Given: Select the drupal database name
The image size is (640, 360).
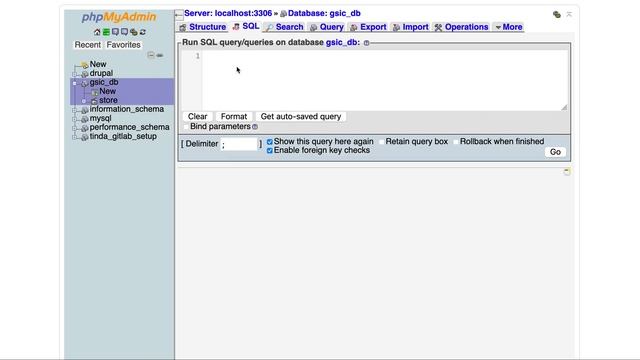Looking at the screenshot, I should coord(101,73).
